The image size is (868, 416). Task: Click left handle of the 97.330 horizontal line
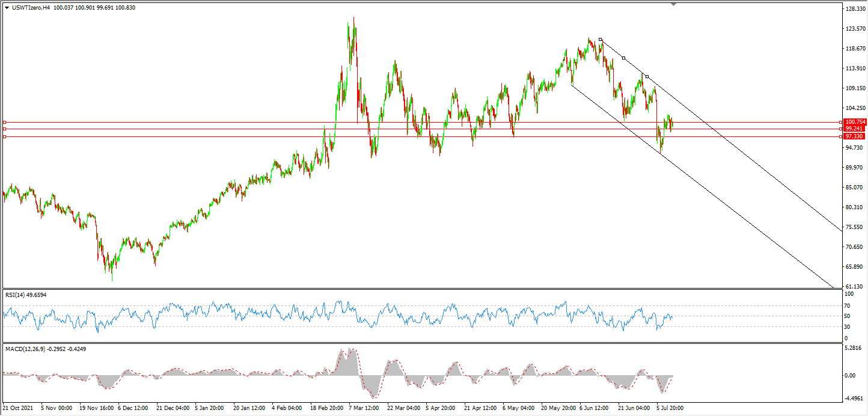(x=5, y=136)
